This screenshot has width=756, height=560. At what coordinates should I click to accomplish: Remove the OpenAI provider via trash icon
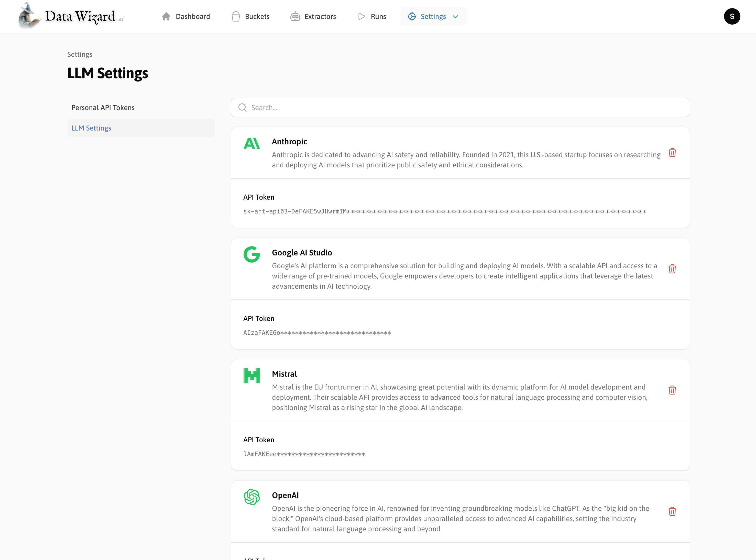pos(672,512)
